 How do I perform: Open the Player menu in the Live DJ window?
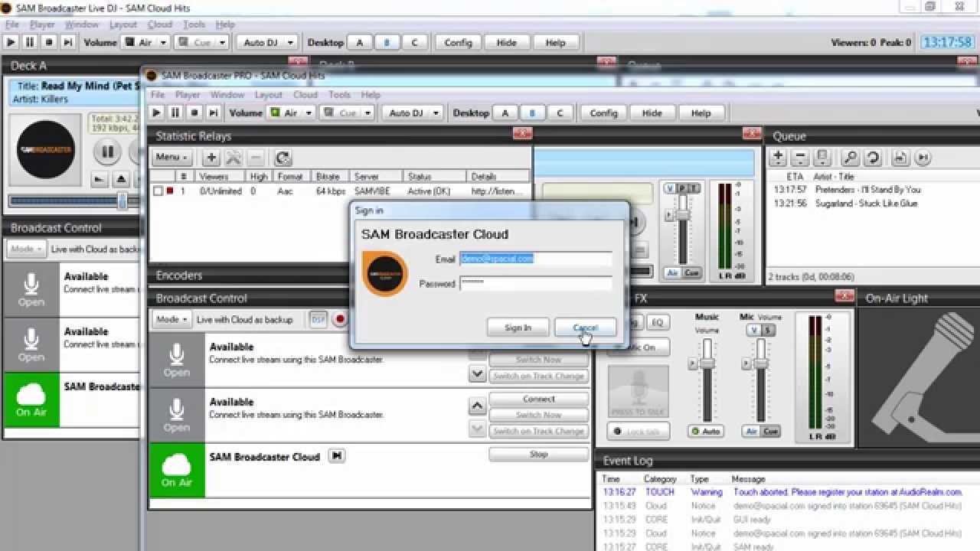(42, 24)
